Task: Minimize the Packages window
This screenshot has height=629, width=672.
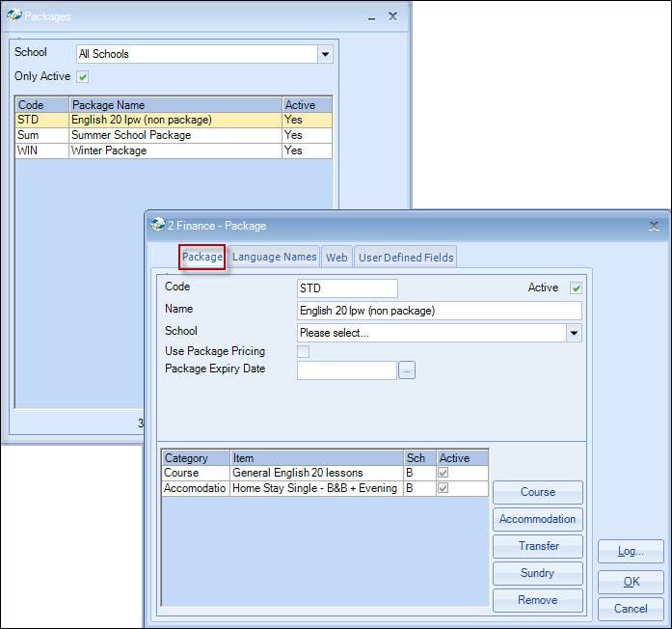Action: [x=371, y=16]
